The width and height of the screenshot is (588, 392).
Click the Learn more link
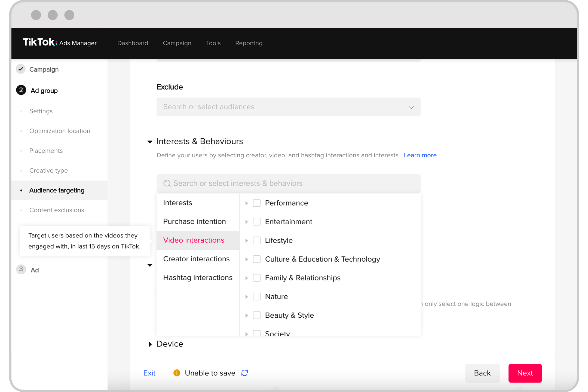pos(420,155)
